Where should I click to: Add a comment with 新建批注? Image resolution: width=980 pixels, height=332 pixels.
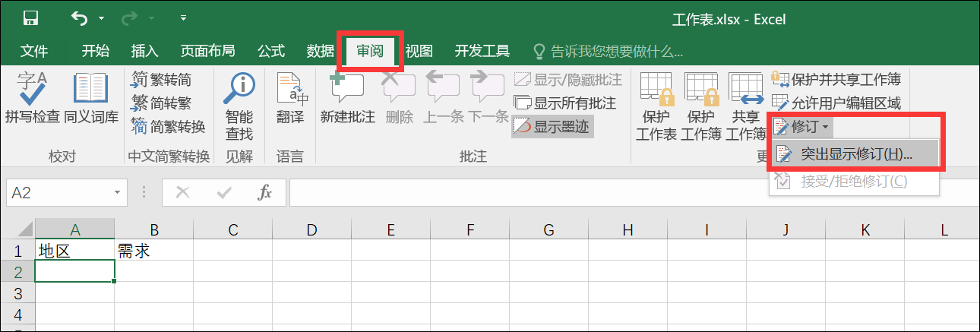point(347,100)
